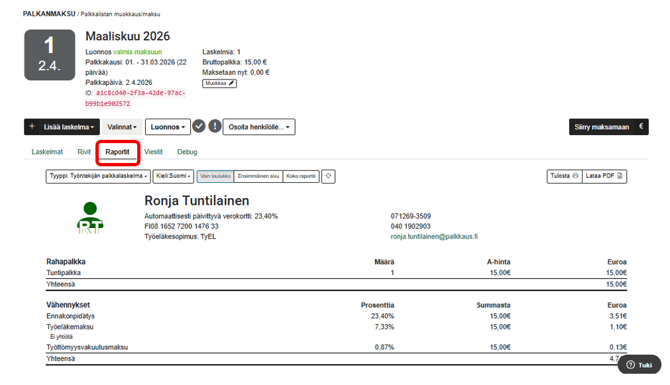
Task: Switch to the Laskelmat tab
Action: click(x=47, y=152)
